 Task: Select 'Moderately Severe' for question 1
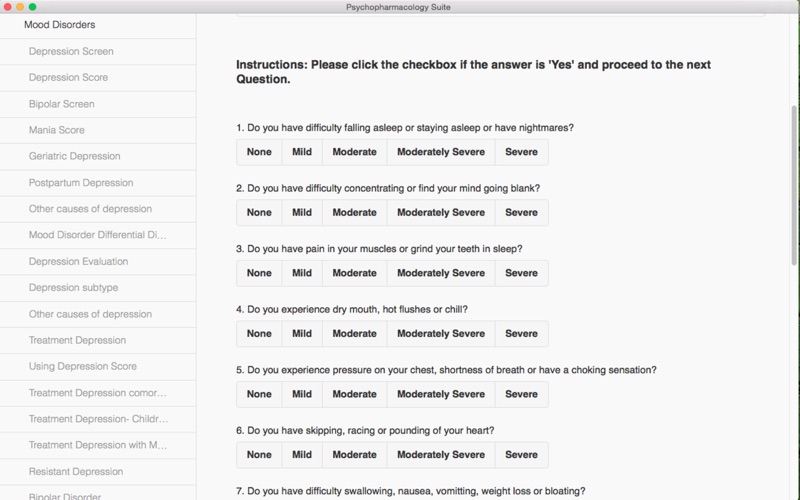pyautogui.click(x=441, y=152)
